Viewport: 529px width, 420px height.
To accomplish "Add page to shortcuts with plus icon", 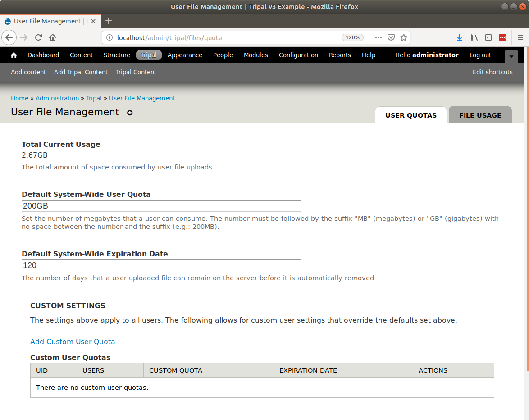I will coord(130,113).
